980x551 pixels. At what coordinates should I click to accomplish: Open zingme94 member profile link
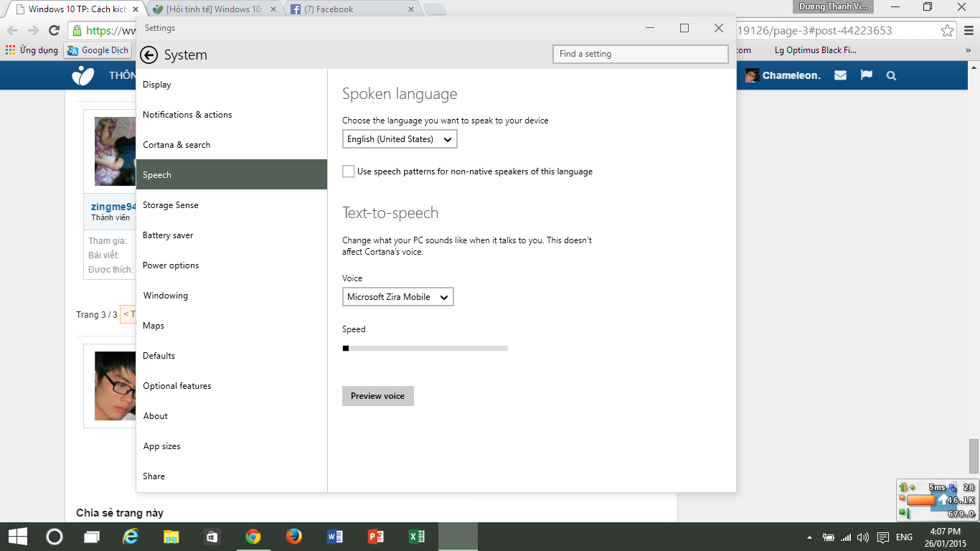pos(113,207)
